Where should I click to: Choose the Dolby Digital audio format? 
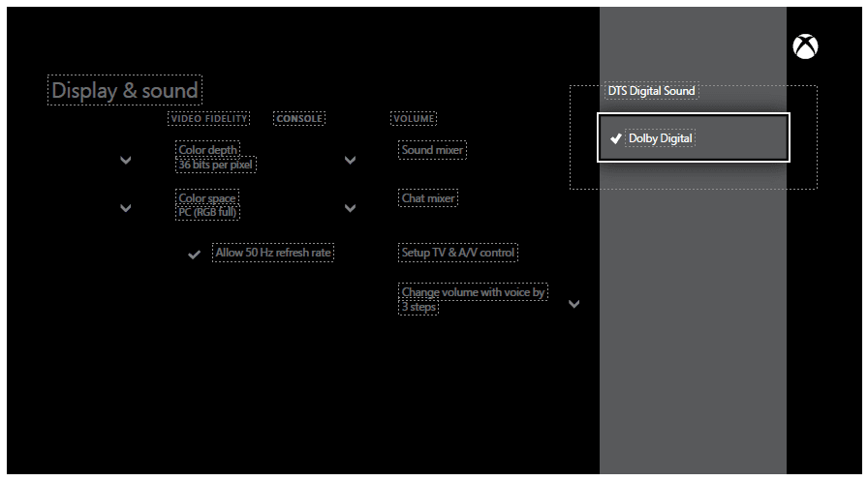[x=661, y=138]
